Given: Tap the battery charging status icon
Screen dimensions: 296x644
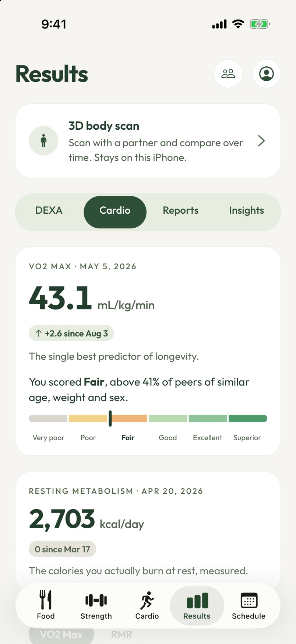Looking at the screenshot, I should (x=260, y=24).
